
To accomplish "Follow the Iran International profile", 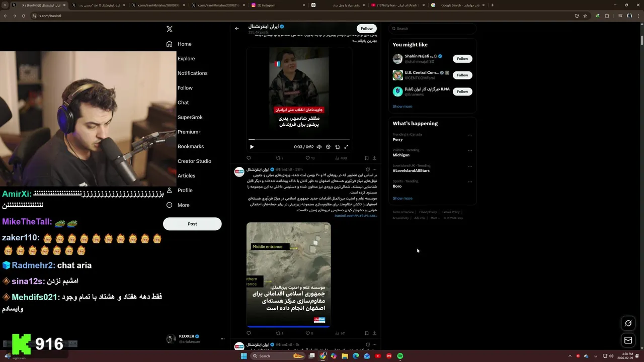I will click(367, 28).
